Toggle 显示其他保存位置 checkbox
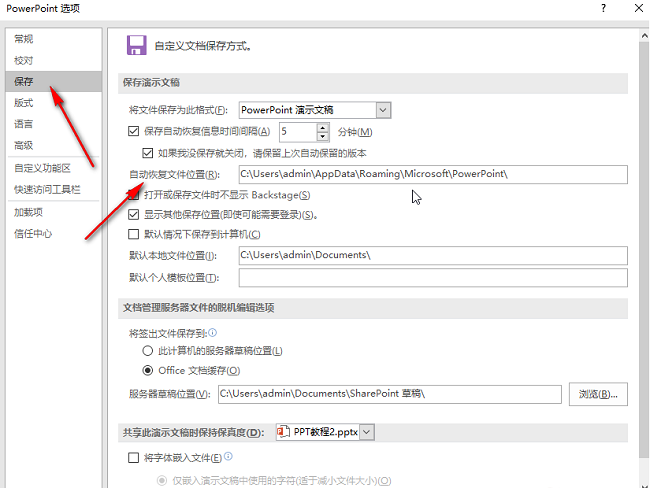This screenshot has width=650, height=488. tap(133, 215)
